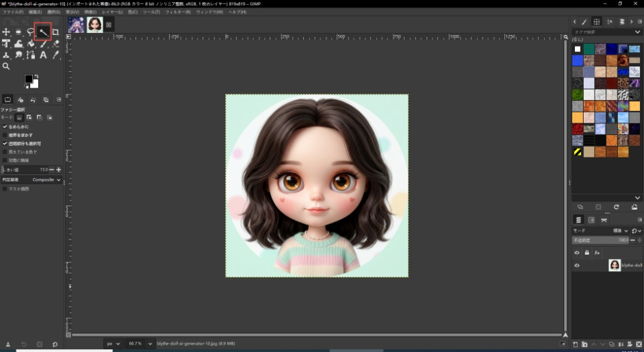
Task: Select the Move tool in toolbox
Action: pyautogui.click(x=6, y=32)
